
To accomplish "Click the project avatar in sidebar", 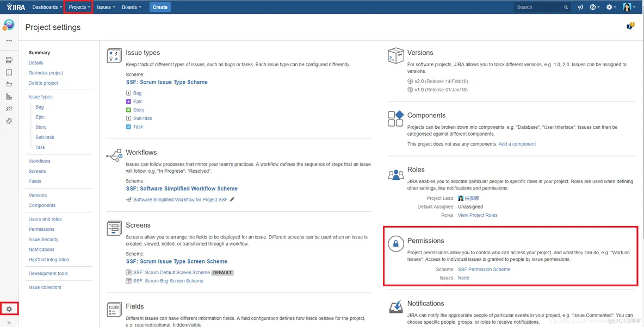I will click(9, 25).
